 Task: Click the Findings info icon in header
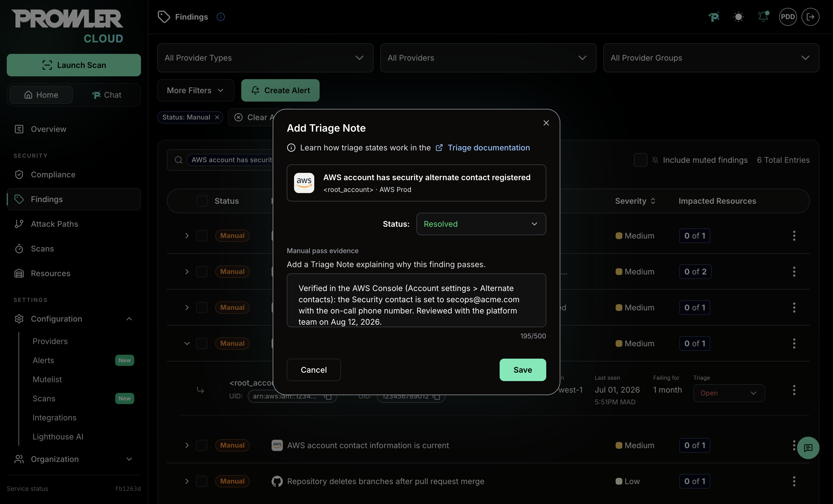(x=220, y=17)
